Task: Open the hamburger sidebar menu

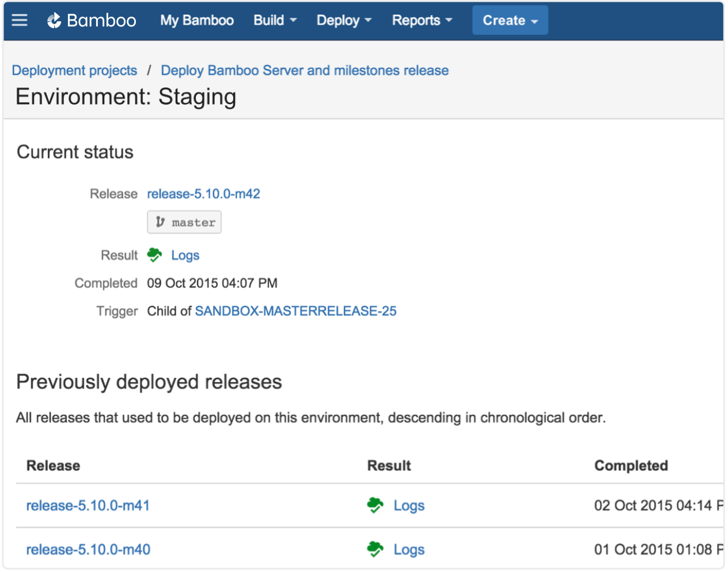Action: [x=20, y=20]
